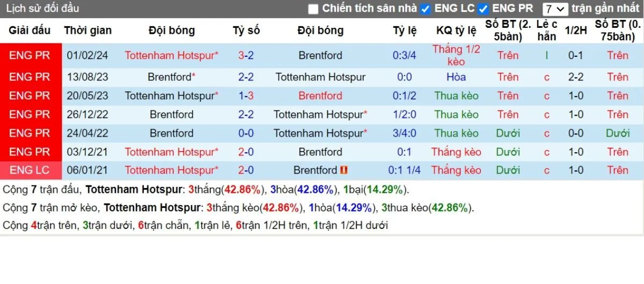Open red-highlighted Brentford in the 20/05/23 row
Image resolution: width=644 pixels, height=284 pixels.
(320, 96)
